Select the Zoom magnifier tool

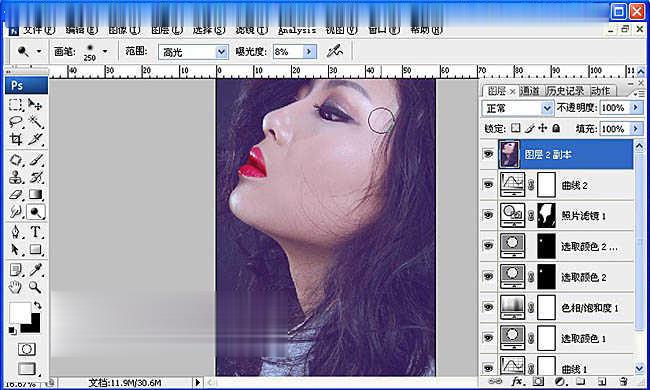(x=36, y=287)
